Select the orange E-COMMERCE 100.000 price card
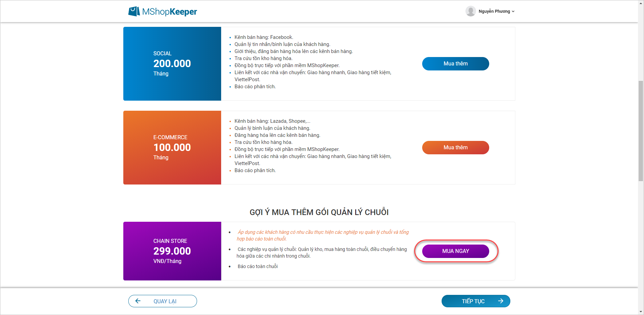 pyautogui.click(x=172, y=148)
